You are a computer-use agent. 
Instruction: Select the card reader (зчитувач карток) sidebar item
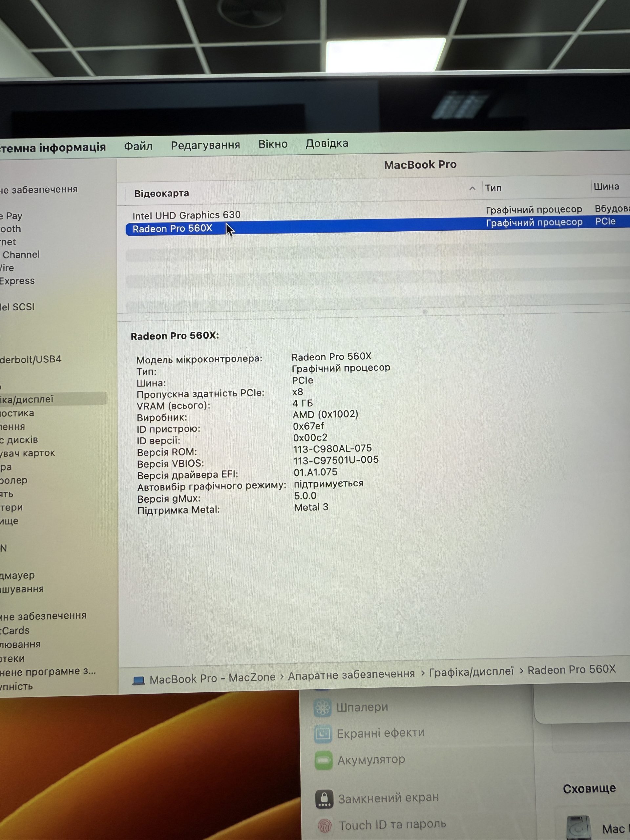tap(28, 453)
